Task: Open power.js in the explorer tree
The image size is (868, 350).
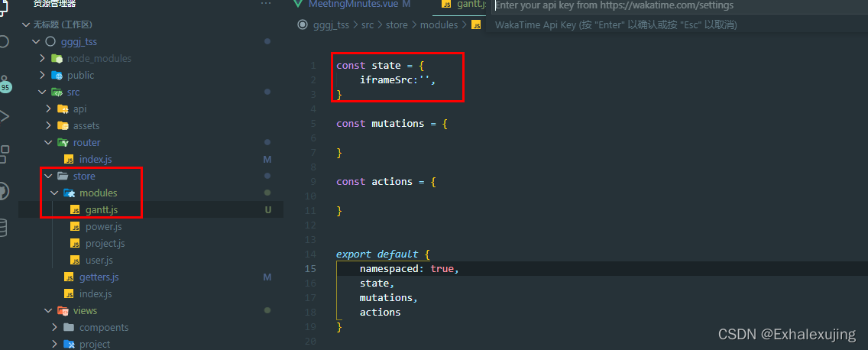Action: coord(103,226)
